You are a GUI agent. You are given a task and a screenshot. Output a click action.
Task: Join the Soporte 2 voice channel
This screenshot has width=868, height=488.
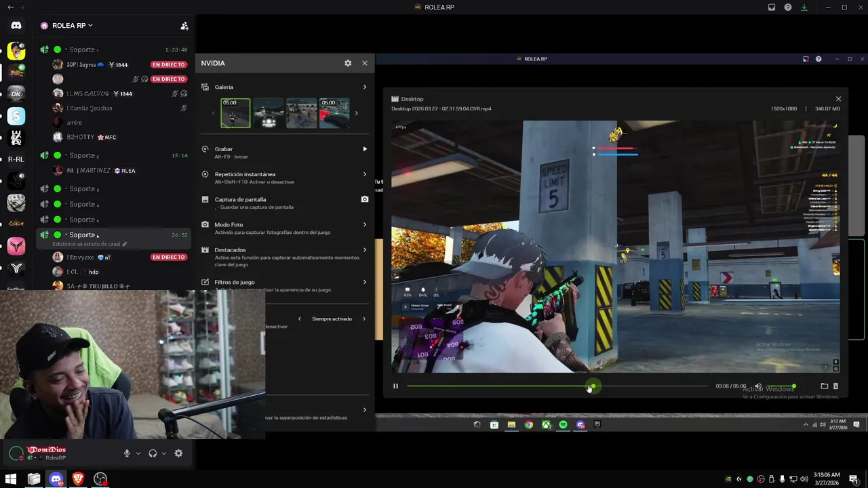113,155
